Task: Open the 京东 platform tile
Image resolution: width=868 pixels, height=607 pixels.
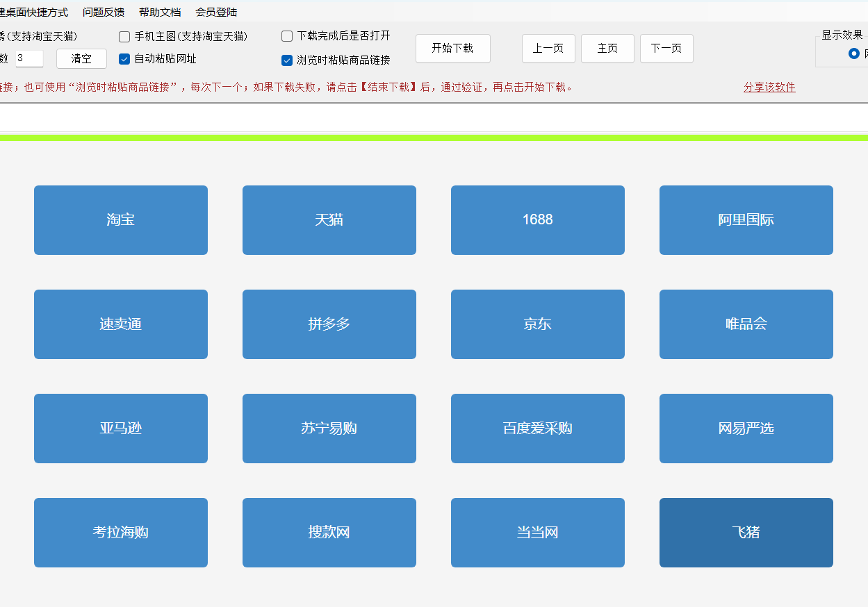Action: click(x=537, y=324)
